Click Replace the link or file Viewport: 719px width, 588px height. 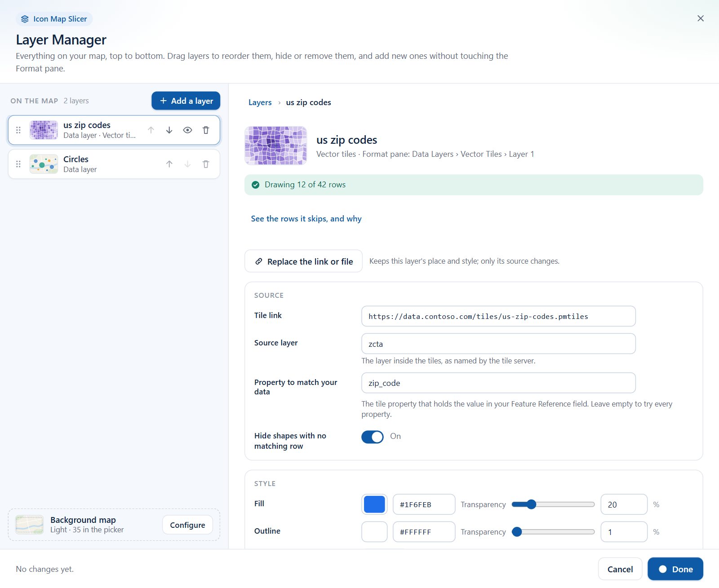point(304,261)
